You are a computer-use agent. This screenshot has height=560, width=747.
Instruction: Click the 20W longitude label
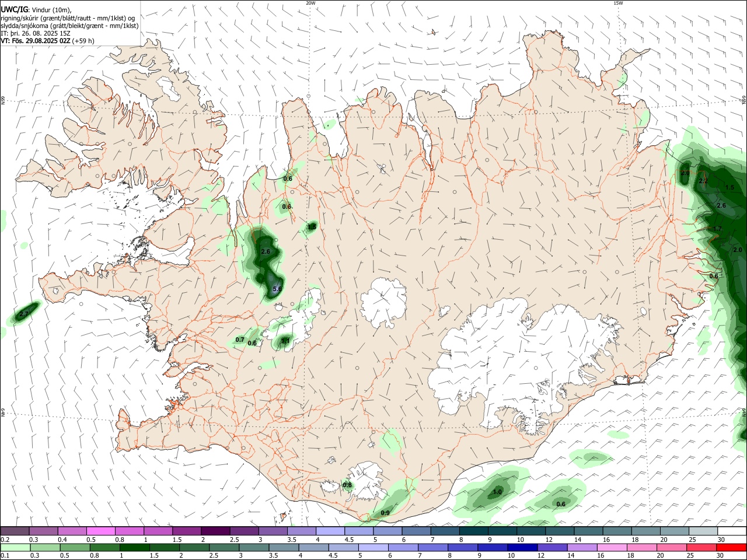(311, 3)
